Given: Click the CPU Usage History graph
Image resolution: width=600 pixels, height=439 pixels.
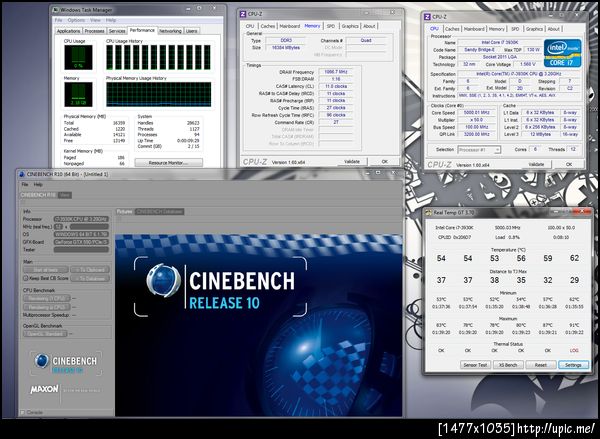Looking at the screenshot, I should pos(158,57).
